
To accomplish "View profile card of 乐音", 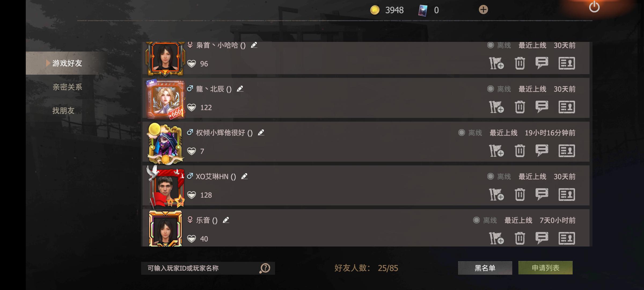I will [567, 238].
